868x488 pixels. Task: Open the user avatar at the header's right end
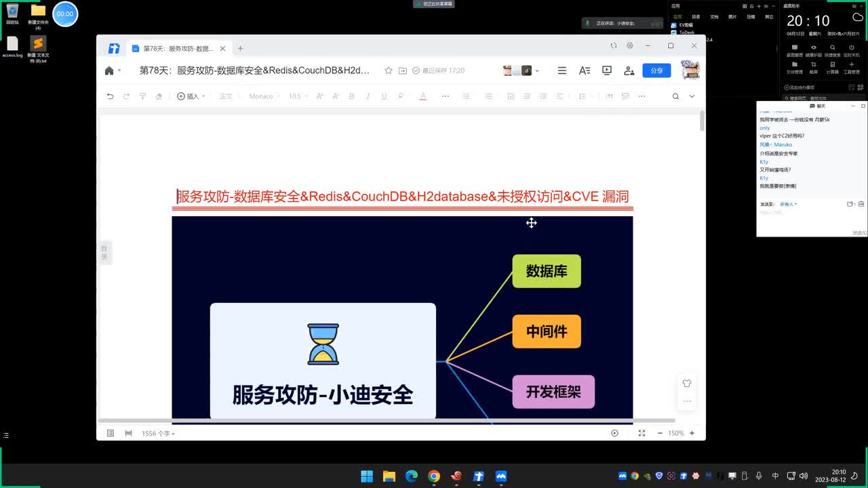tap(690, 70)
